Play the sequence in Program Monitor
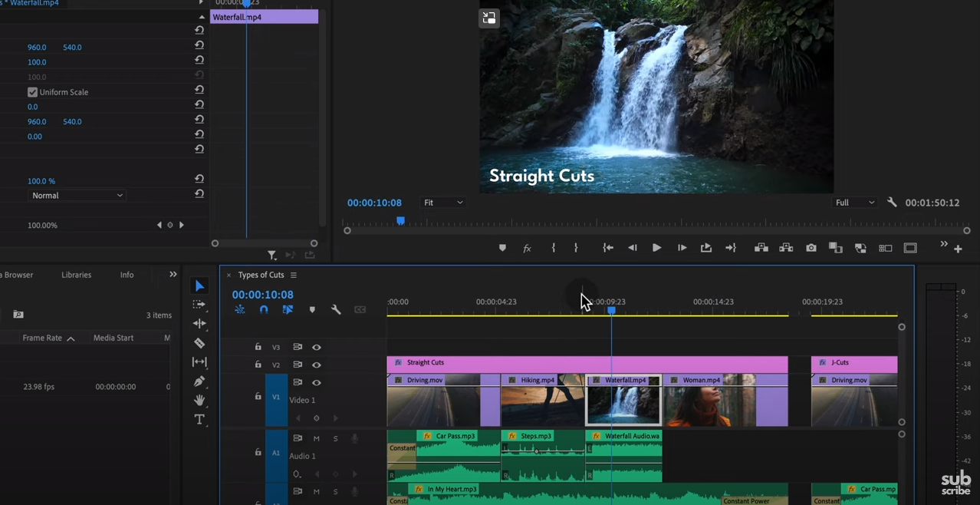The width and height of the screenshot is (980, 505). (x=656, y=248)
